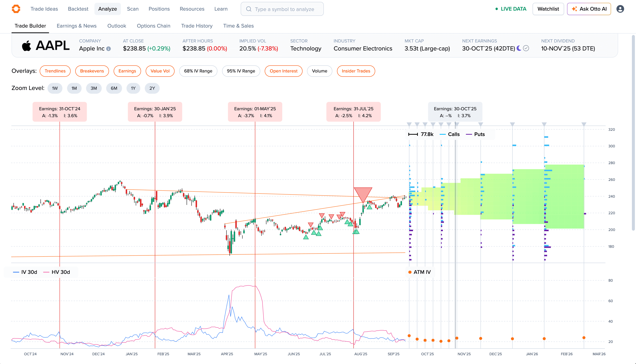Toggle the Trendlines overlay
Screen dimensions: 636x364
[x=55, y=71]
